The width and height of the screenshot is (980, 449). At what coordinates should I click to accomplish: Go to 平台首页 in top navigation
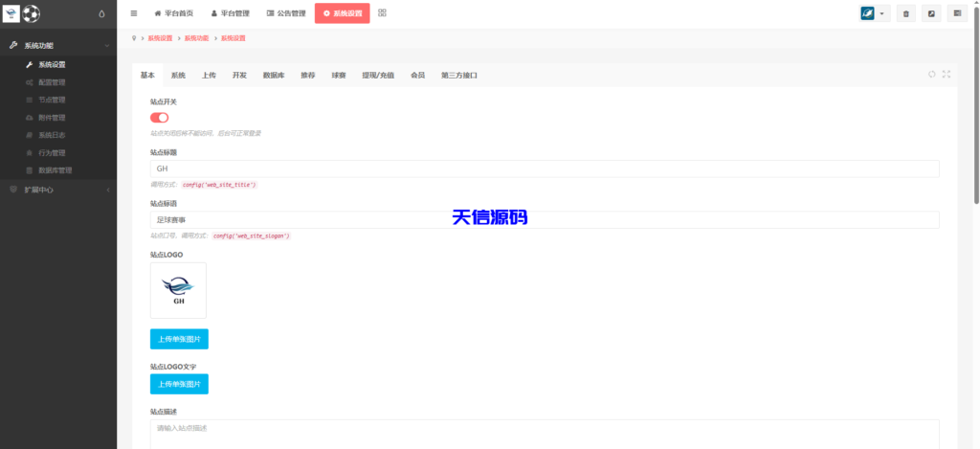pyautogui.click(x=174, y=13)
